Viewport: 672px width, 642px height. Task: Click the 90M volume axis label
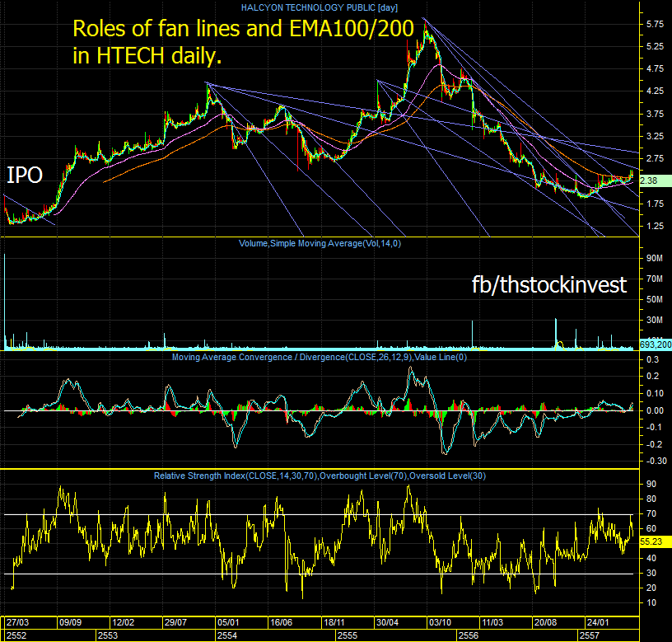(655, 258)
